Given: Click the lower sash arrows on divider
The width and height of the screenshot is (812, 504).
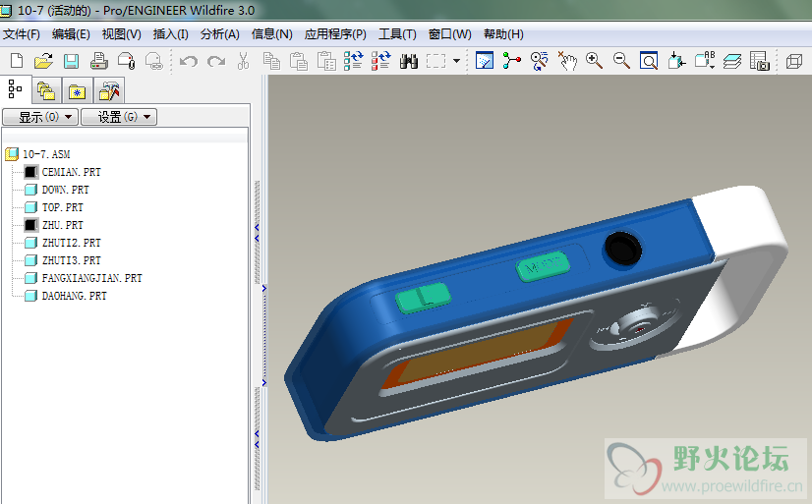Looking at the screenshot, I should tap(257, 439).
